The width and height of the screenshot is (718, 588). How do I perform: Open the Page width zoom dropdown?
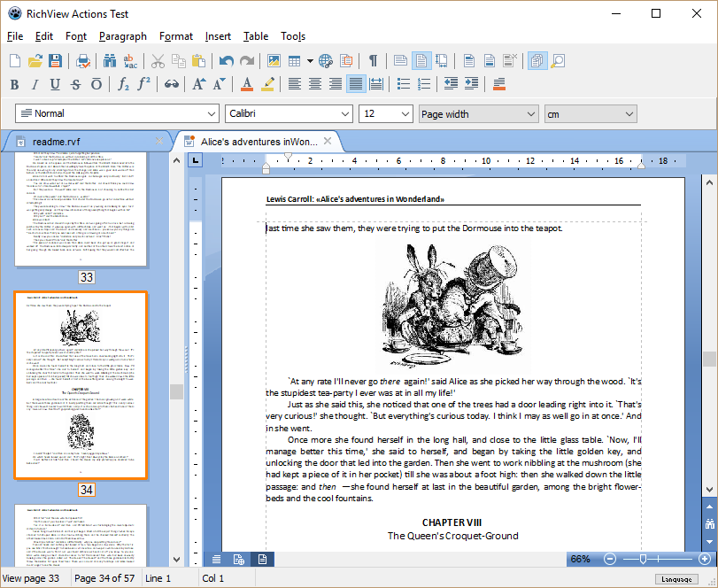530,113
